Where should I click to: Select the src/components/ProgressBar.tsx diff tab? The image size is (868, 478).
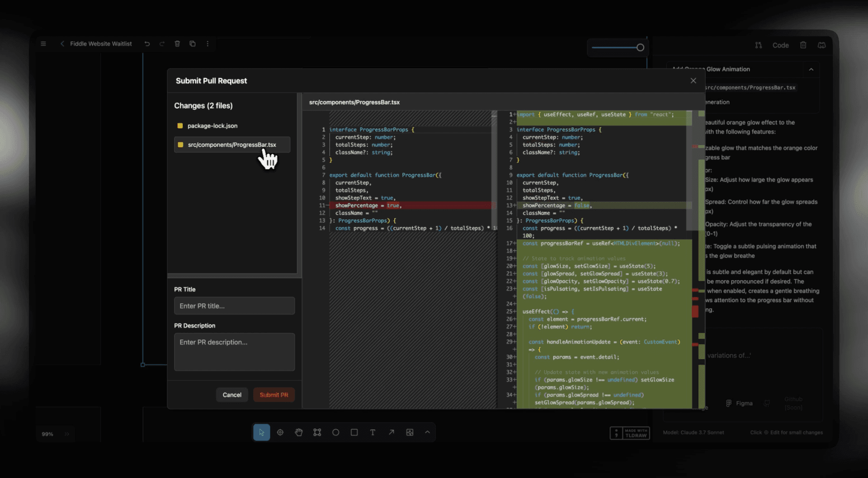(354, 102)
